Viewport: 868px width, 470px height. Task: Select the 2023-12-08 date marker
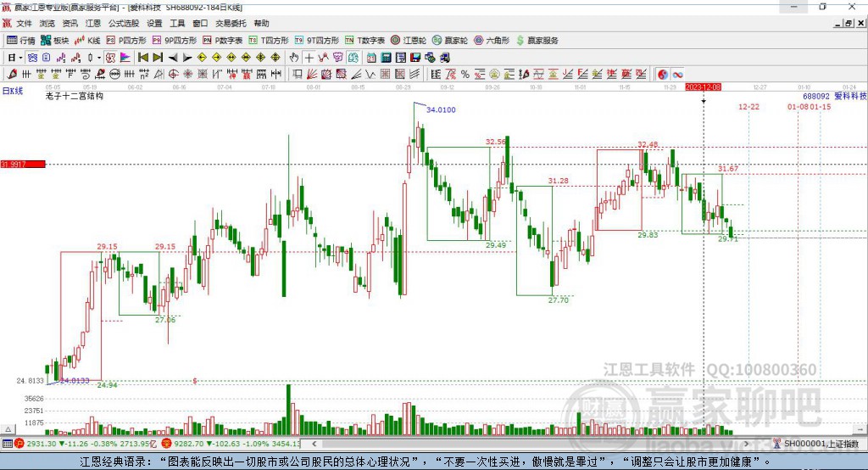coord(703,87)
